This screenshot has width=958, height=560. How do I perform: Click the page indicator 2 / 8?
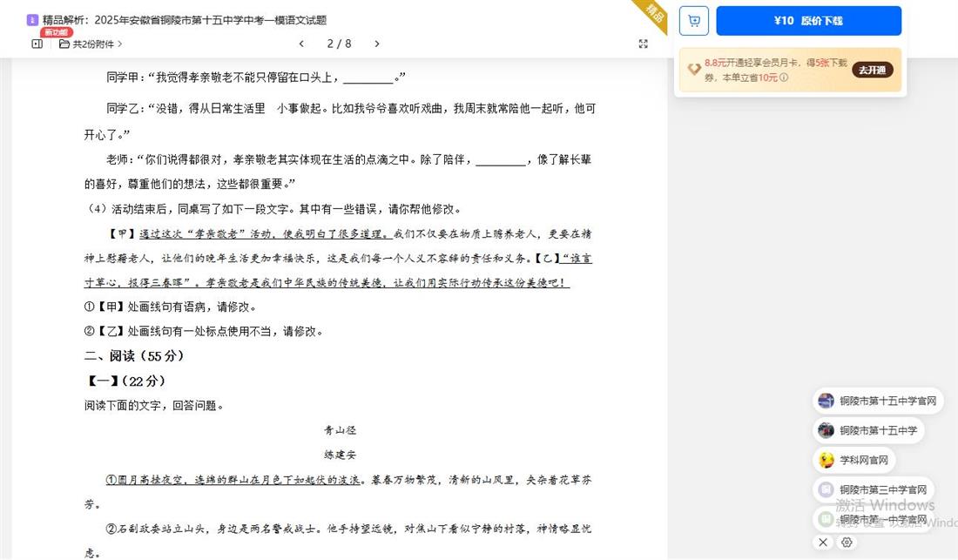(x=339, y=44)
